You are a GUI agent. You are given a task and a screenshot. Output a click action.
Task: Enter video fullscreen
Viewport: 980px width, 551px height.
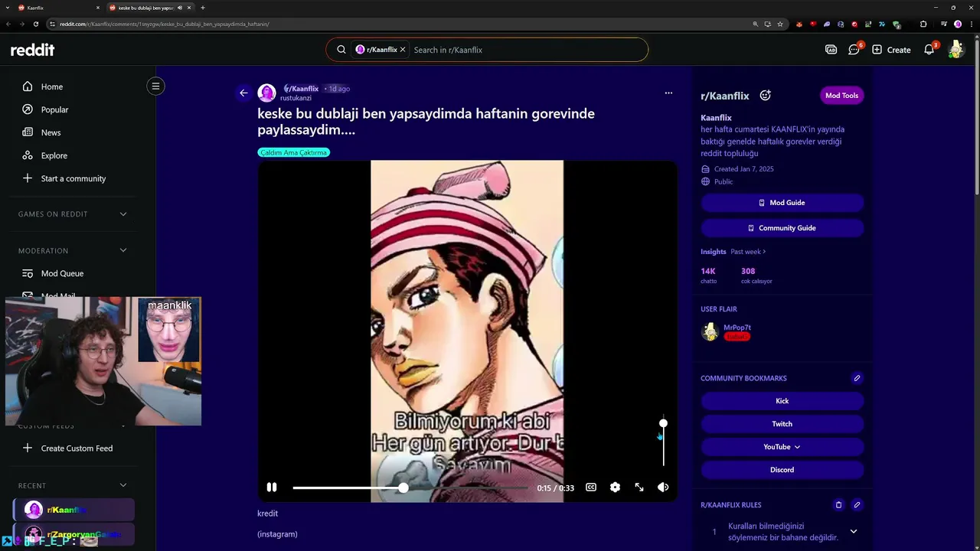(x=639, y=487)
